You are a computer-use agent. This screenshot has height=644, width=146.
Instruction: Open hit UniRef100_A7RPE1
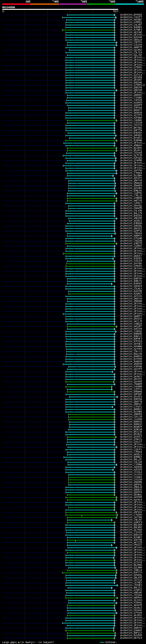[x=131, y=22]
